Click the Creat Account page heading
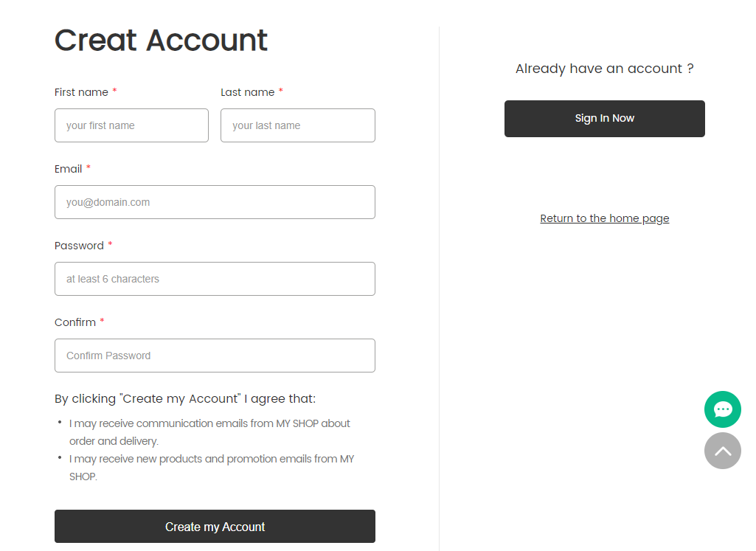The image size is (756, 551). [x=161, y=40]
